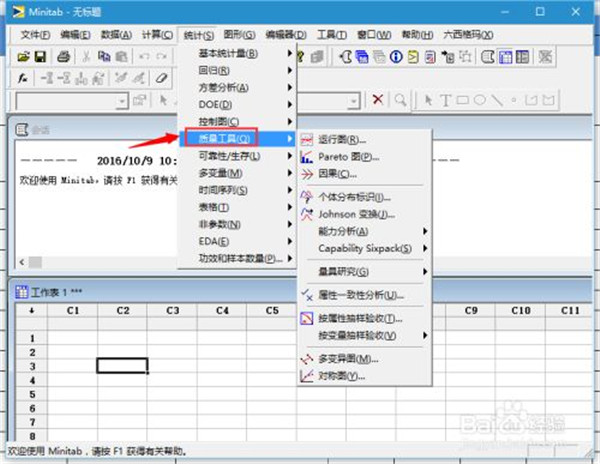This screenshot has width=600, height=464.
Task: Expand 按变量抽样验收(V) submenu
Action: (x=365, y=335)
